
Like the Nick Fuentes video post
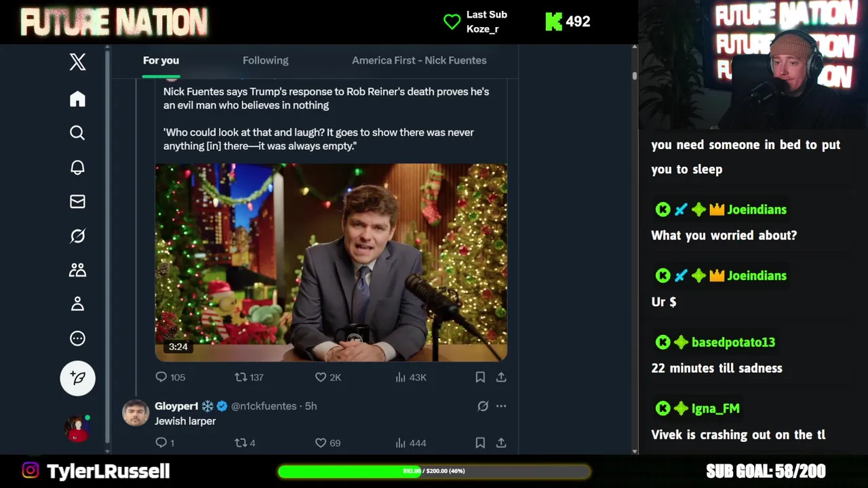321,377
